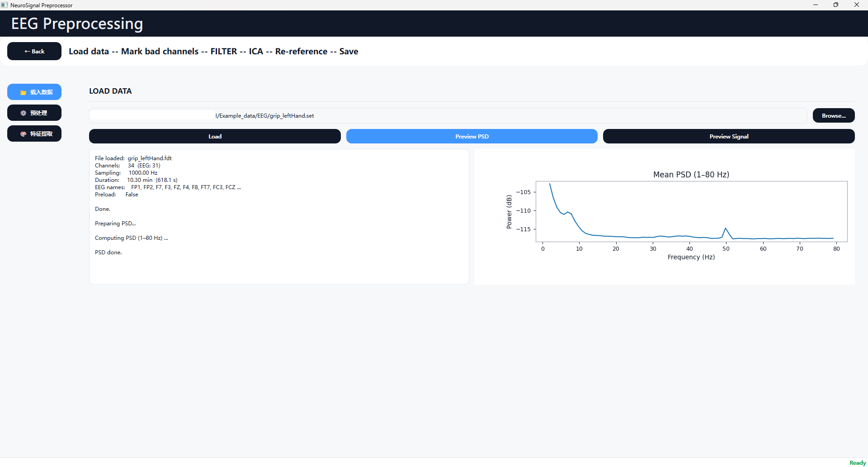The height and width of the screenshot is (467, 868).
Task: Minimize the NeuroSignal Preprocessor window
Action: click(x=816, y=5)
